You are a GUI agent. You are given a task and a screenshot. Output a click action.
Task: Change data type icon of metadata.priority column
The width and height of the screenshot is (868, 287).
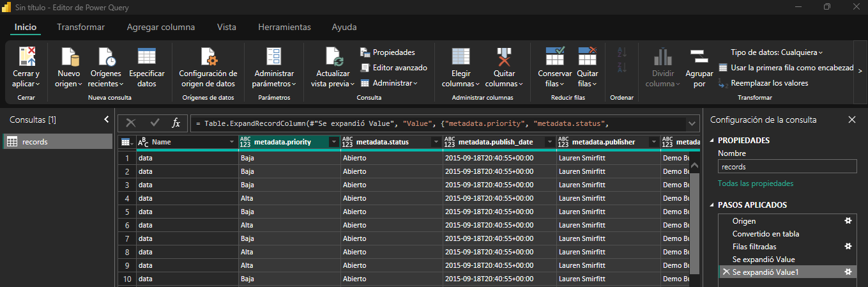point(245,142)
